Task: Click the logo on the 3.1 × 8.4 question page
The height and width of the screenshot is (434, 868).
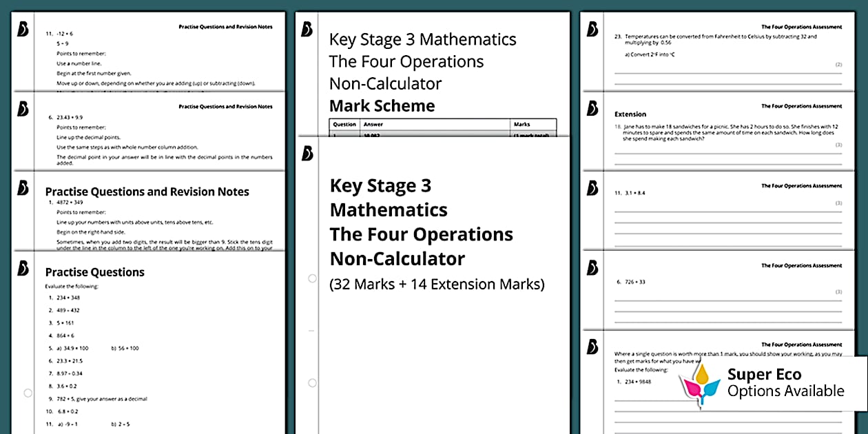Action: pyautogui.click(x=592, y=188)
